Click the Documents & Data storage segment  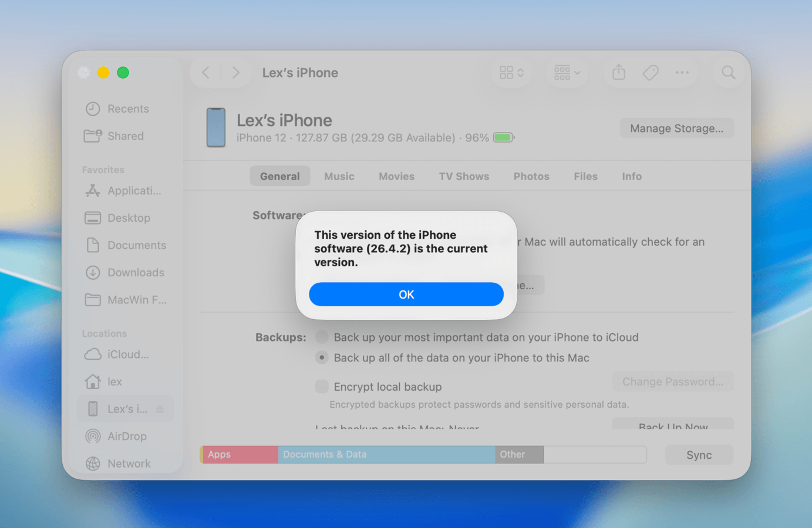point(386,455)
